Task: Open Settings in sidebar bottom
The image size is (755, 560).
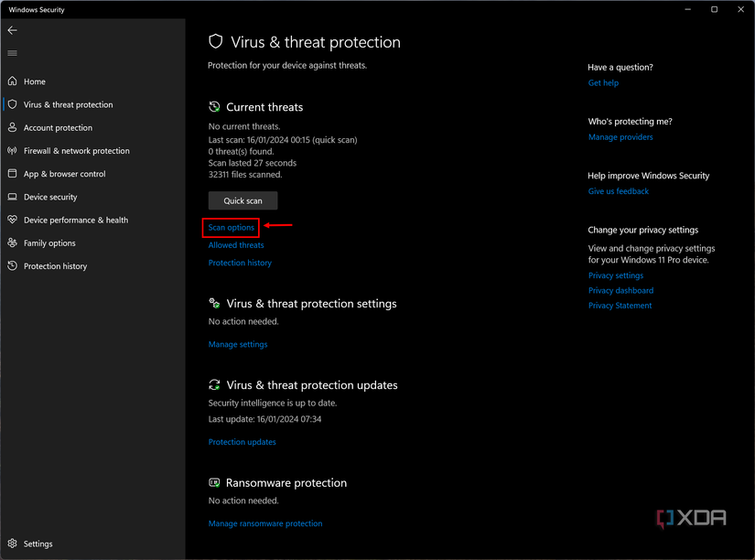Action: (38, 544)
